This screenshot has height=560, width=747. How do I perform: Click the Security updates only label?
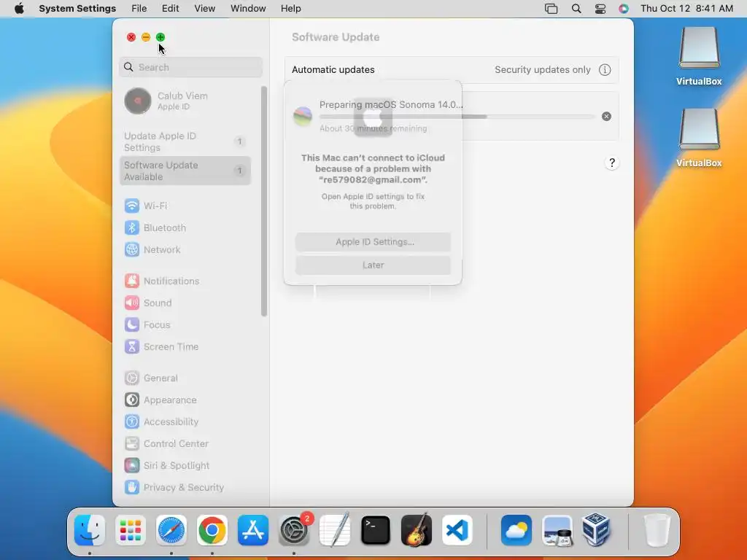543,70
